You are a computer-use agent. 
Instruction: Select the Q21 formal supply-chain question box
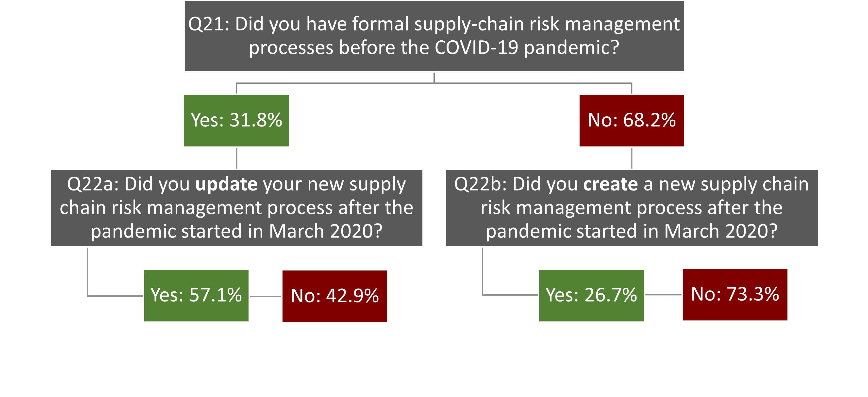click(x=434, y=36)
